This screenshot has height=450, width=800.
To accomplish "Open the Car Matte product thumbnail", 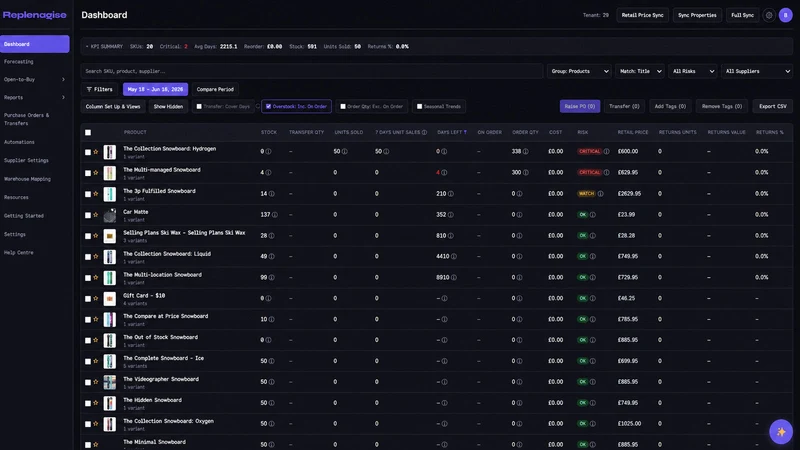I will [x=109, y=215].
